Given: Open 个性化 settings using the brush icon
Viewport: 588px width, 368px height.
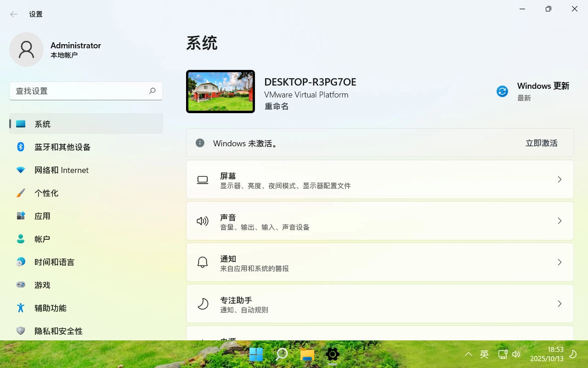Looking at the screenshot, I should pyautogui.click(x=20, y=193).
